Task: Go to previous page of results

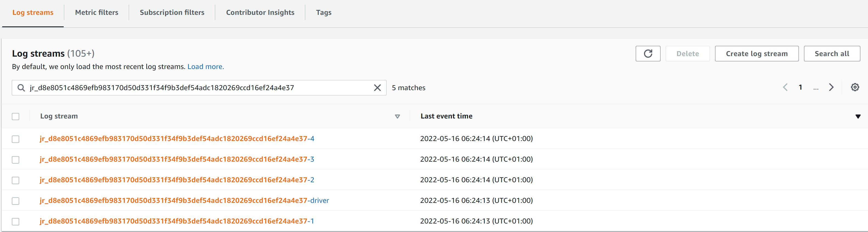Action: pyautogui.click(x=785, y=87)
